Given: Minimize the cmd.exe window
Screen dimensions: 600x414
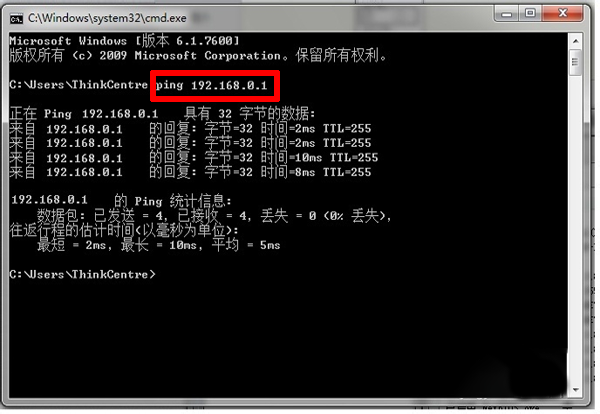Looking at the screenshot, I should (508, 13).
